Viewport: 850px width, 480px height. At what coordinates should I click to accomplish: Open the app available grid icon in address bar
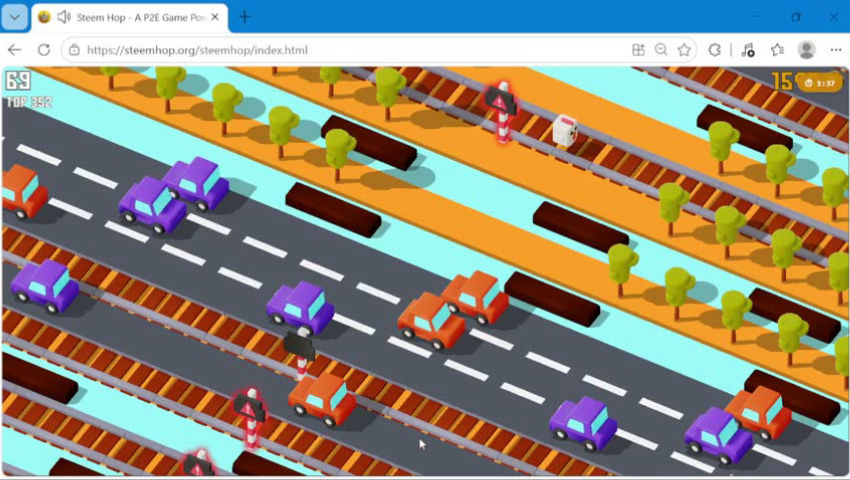click(x=639, y=50)
